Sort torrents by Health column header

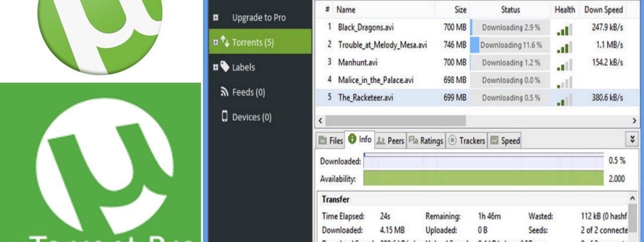(565, 10)
